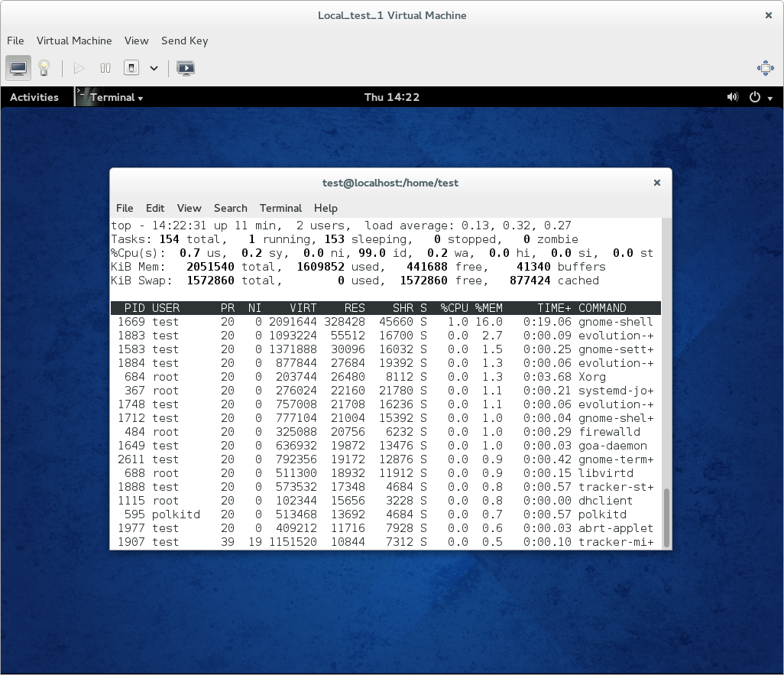Image resolution: width=784 pixels, height=675 pixels.
Task: Select the gnome-term+ process name
Action: pos(616,459)
